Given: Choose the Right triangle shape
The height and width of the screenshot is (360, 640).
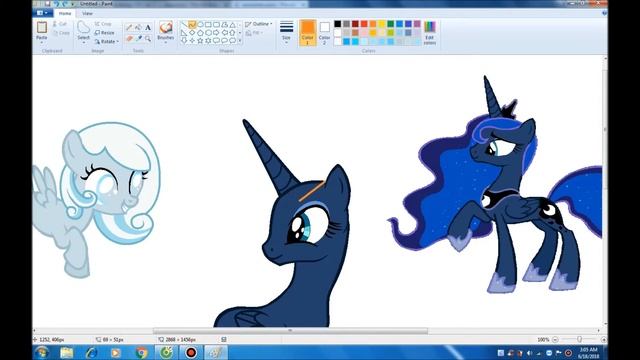Looking at the screenshot, I should click(184, 33).
